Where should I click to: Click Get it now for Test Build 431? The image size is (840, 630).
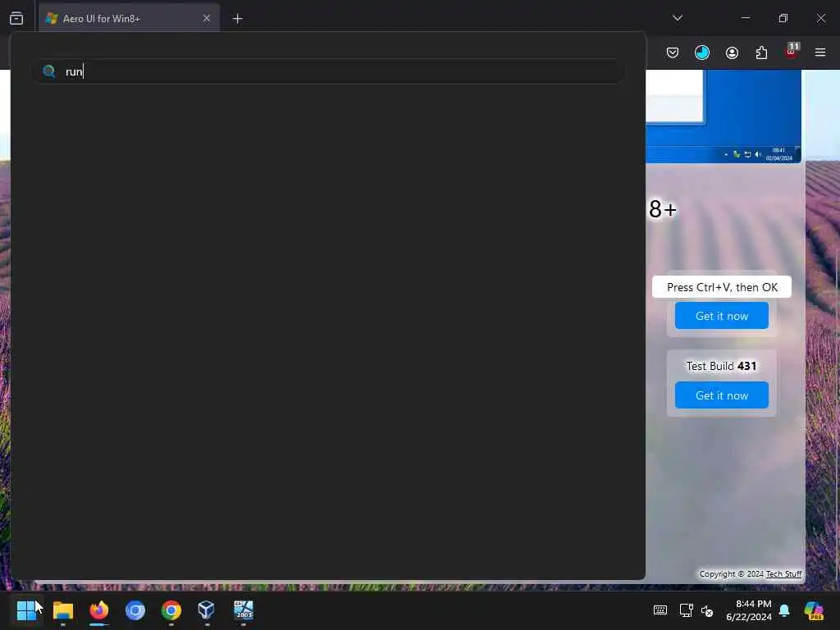722,395
